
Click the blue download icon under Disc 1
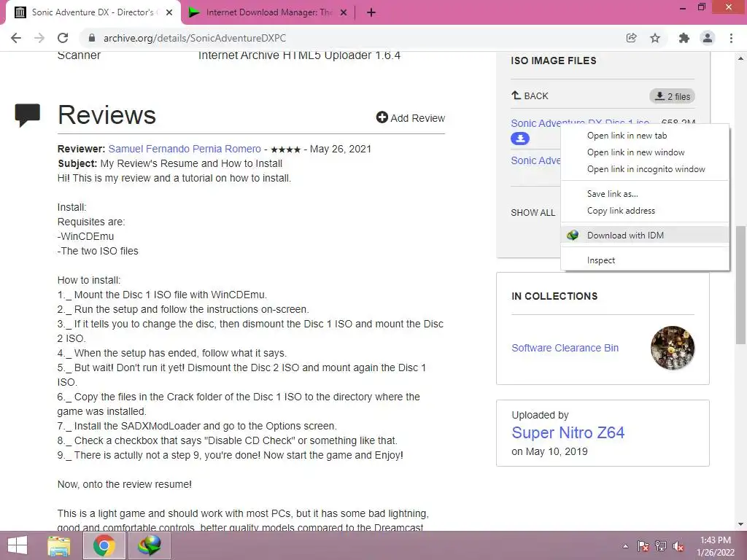520,139
